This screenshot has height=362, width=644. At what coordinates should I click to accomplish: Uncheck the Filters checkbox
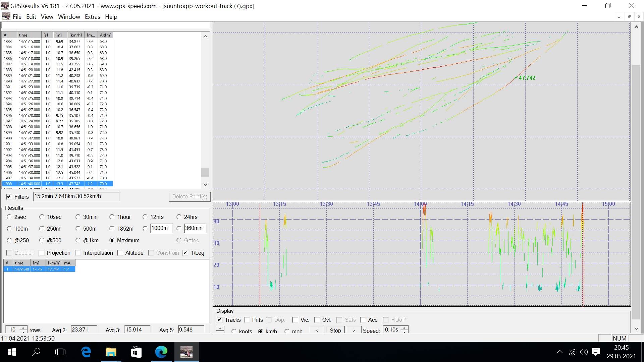click(9, 197)
